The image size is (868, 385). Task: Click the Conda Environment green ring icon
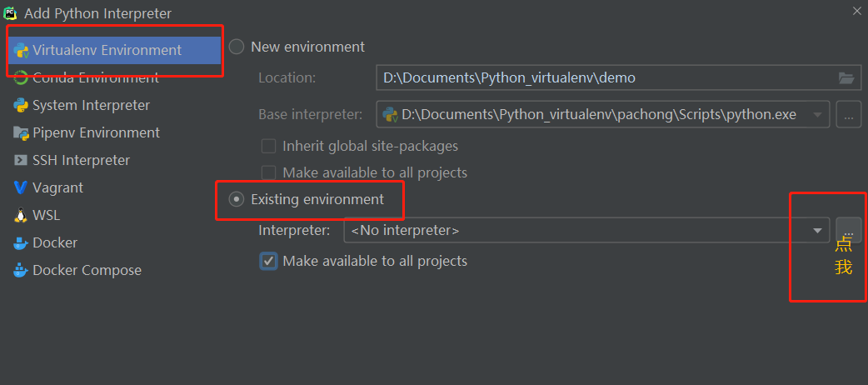(x=21, y=78)
